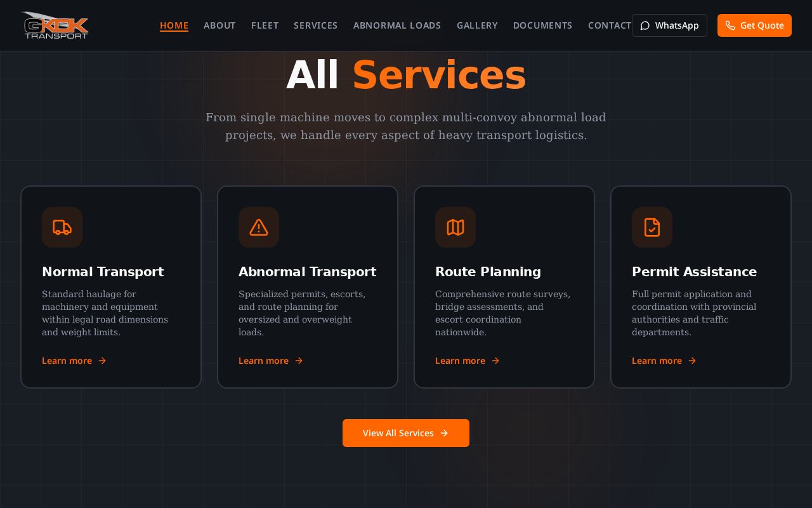
Task: Click the Abnormal Transport card title
Action: pyautogui.click(x=307, y=272)
